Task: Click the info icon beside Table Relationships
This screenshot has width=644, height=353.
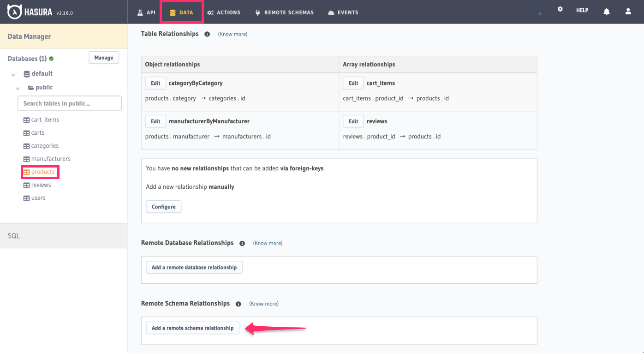Action: (x=207, y=33)
